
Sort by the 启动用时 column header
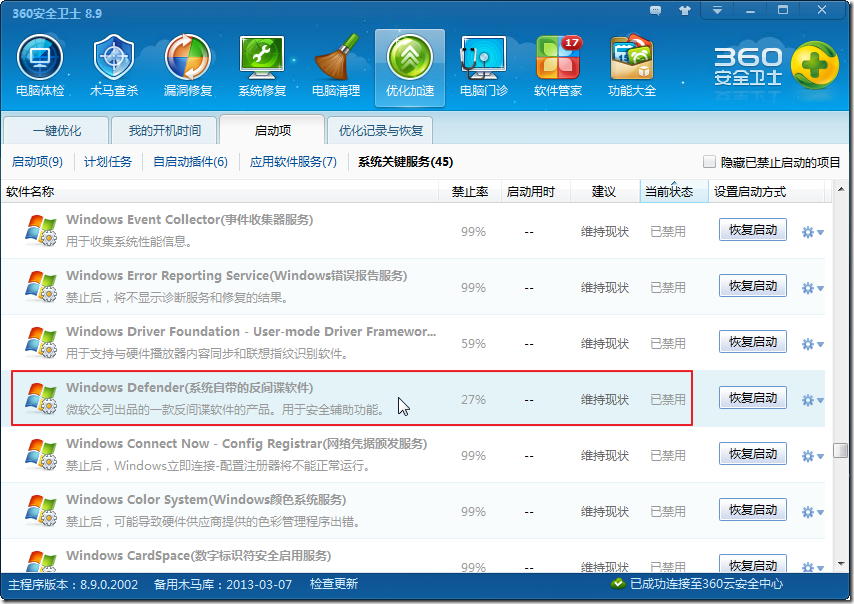pyautogui.click(x=536, y=192)
